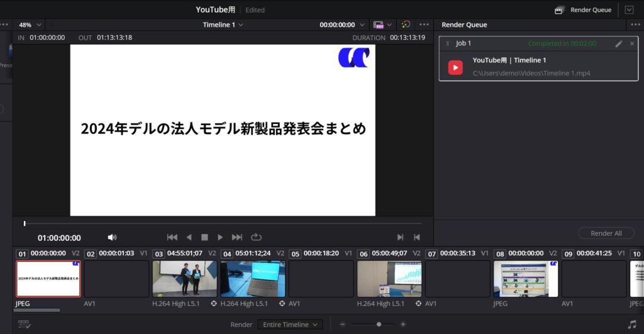The width and height of the screenshot is (644, 334).
Task: Click the bypass color grades icon
Action: click(x=406, y=25)
